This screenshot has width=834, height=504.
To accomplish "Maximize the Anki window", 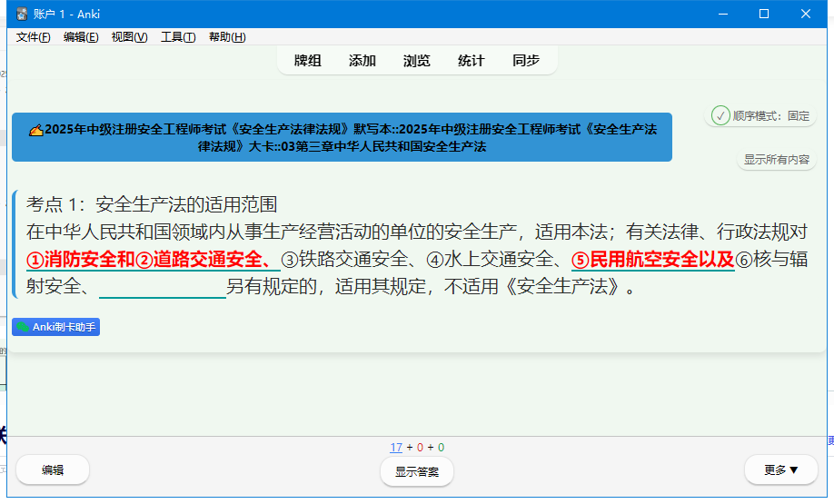I will pos(764,15).
